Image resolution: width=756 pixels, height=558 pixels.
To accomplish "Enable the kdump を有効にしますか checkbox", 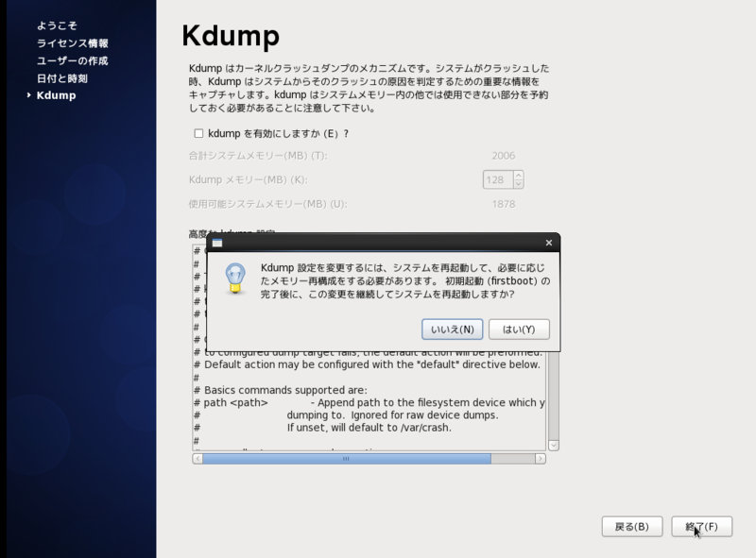I will (x=198, y=133).
